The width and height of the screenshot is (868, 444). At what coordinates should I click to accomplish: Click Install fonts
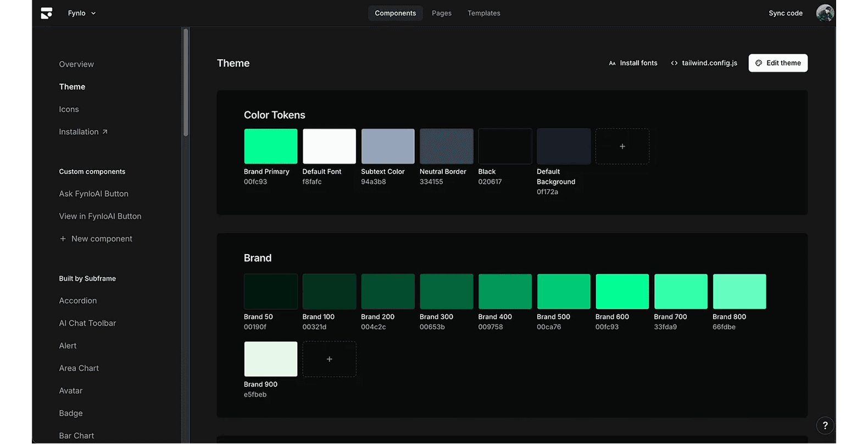tap(633, 63)
